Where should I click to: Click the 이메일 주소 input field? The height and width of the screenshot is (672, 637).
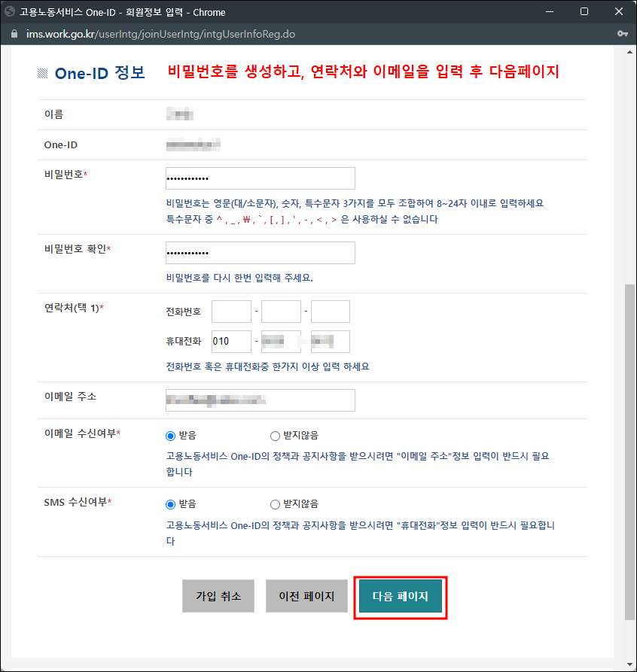tap(260, 400)
